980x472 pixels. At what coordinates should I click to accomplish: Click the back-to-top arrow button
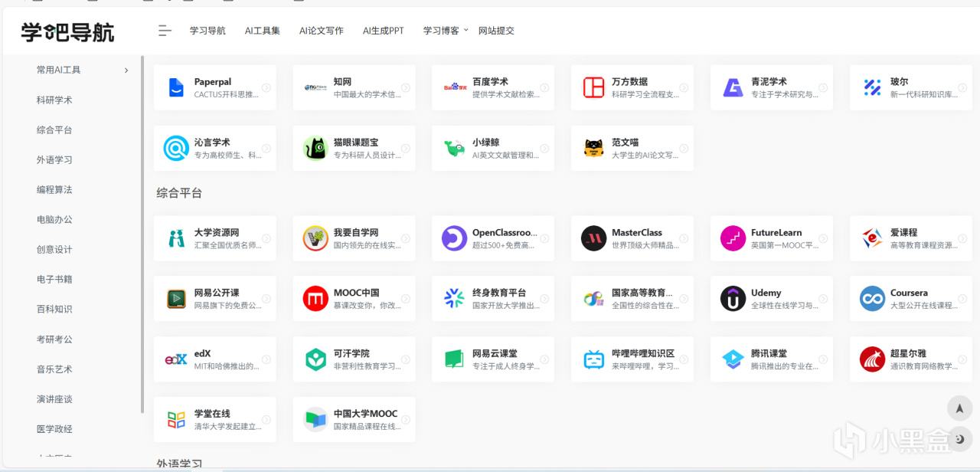[959, 408]
